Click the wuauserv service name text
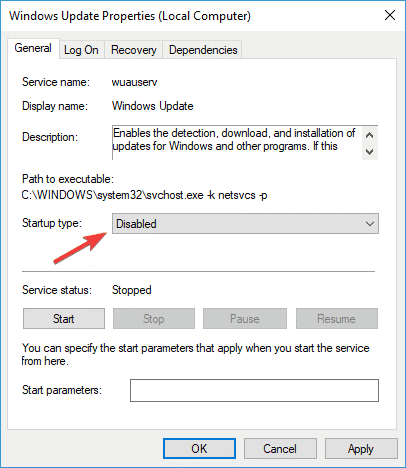 point(134,82)
